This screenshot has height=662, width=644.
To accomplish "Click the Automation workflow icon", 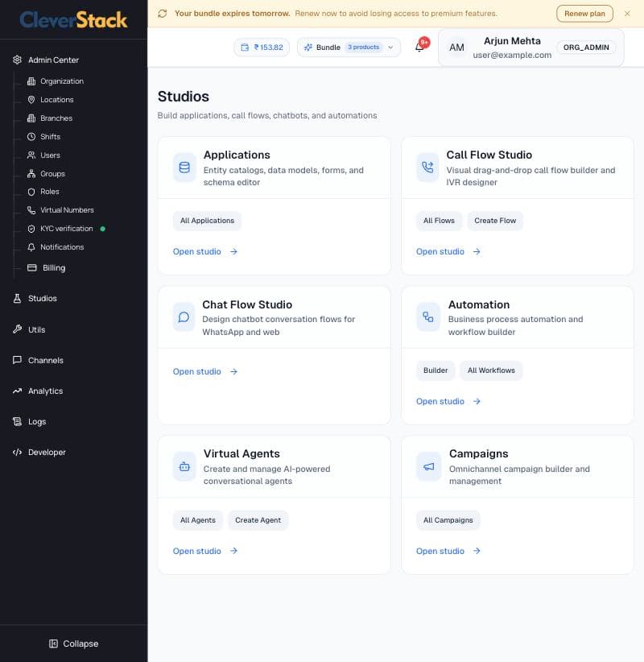I will [428, 317].
